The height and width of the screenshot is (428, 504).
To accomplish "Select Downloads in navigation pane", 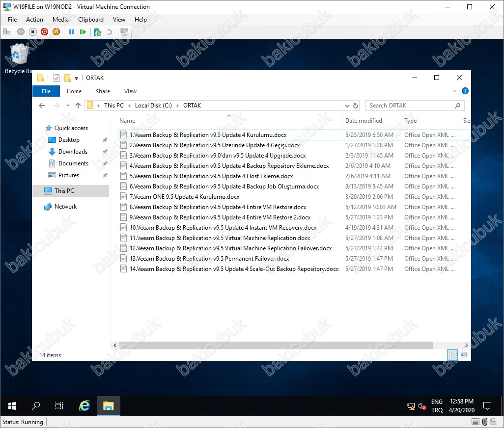I will (x=73, y=152).
